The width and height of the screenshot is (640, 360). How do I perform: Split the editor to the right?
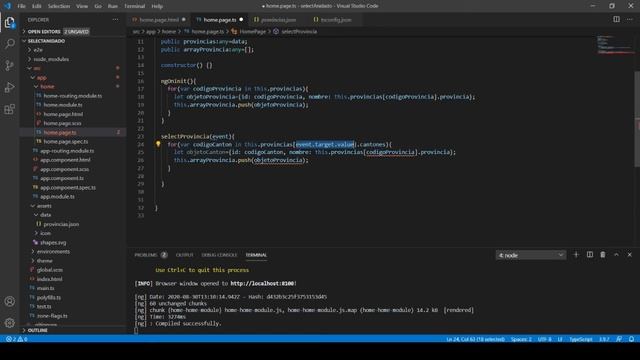pos(616,19)
